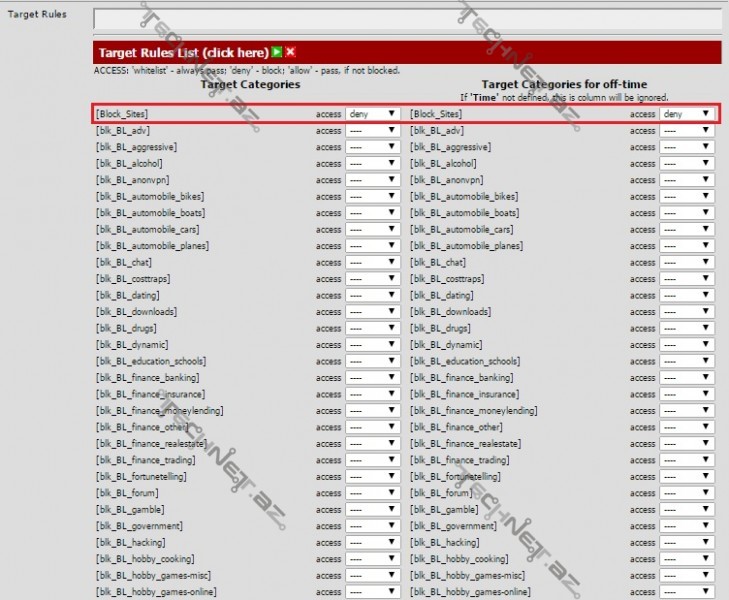Open blk_BL_alcohol access dropdown in off-time column
729x600 pixels.
click(x=687, y=163)
